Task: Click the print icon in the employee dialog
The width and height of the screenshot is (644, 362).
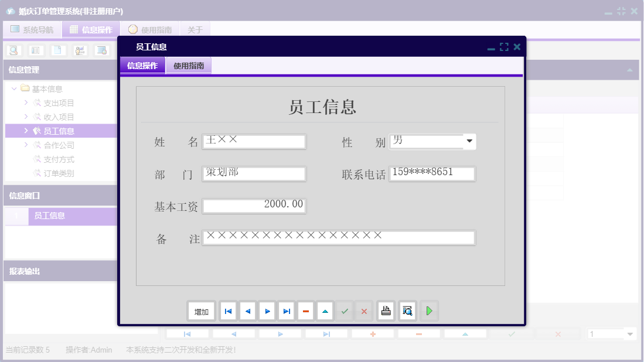Action: click(386, 311)
